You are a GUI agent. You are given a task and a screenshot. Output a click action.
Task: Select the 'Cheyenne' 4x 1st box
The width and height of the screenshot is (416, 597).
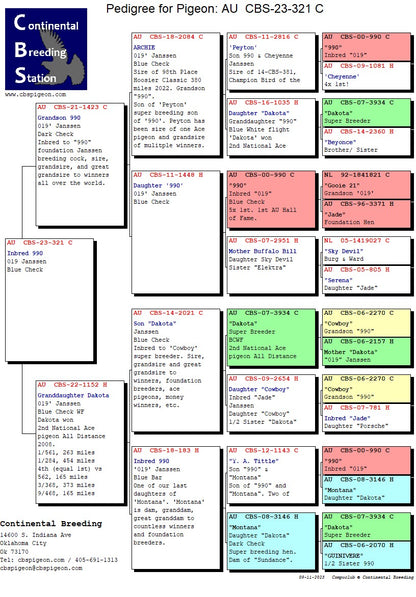pos(366,76)
